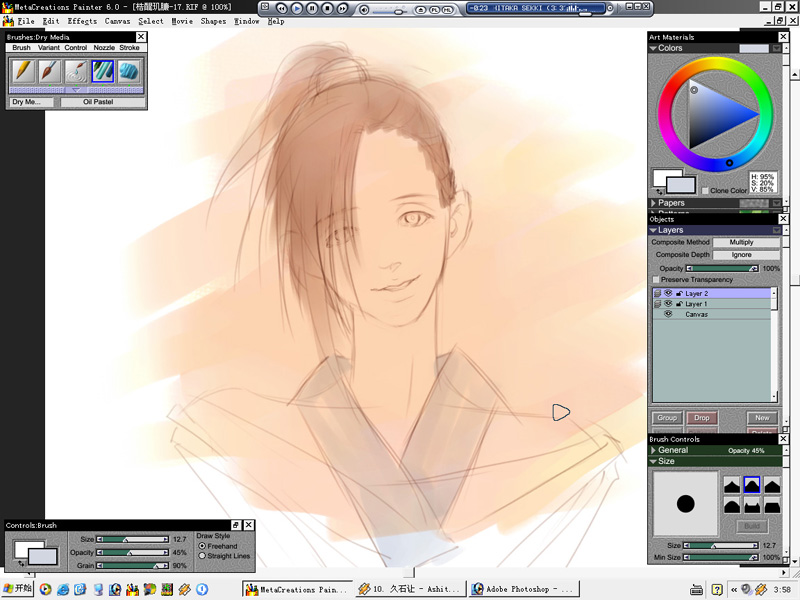The image size is (800, 600).
Task: Skip to previous track in media player
Action: (282, 8)
